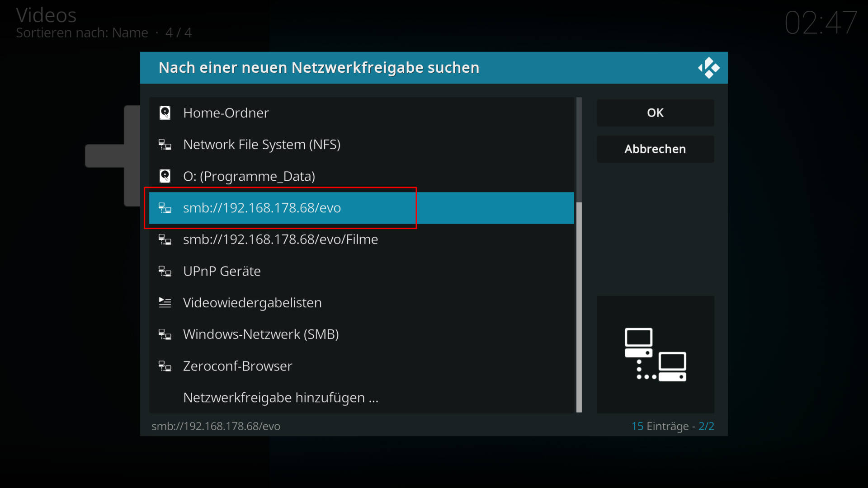868x488 pixels.
Task: Click the network icon next to Zeroconf-Browser
Action: 165,366
